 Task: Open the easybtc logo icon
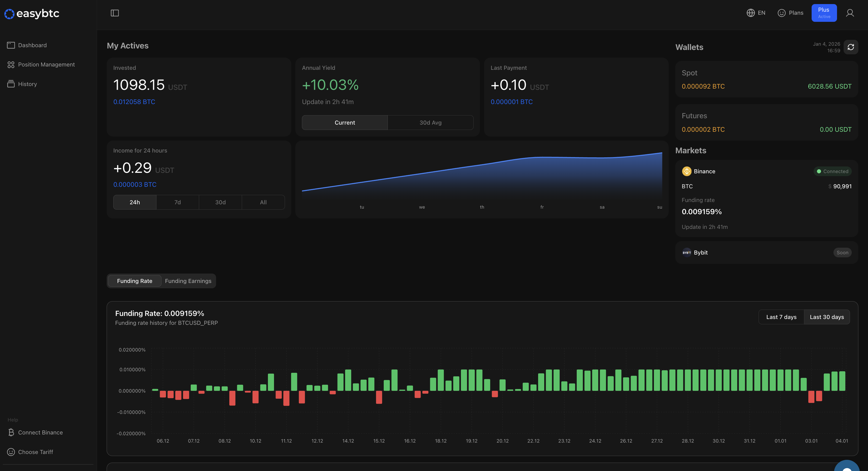(9, 14)
